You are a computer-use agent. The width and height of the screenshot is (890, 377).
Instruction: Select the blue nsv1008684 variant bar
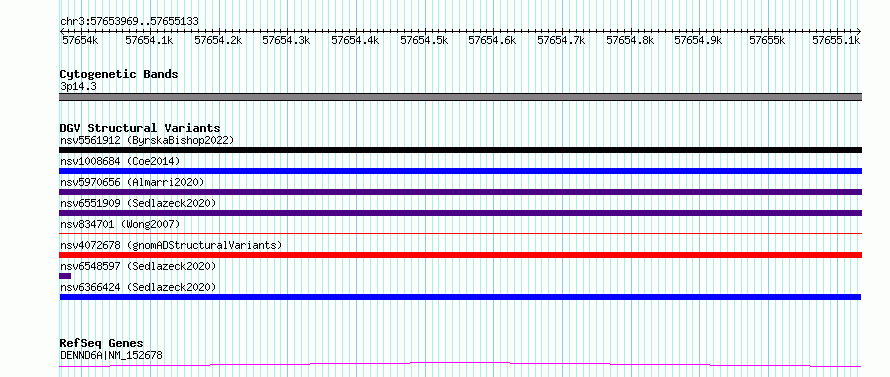[x=460, y=171]
